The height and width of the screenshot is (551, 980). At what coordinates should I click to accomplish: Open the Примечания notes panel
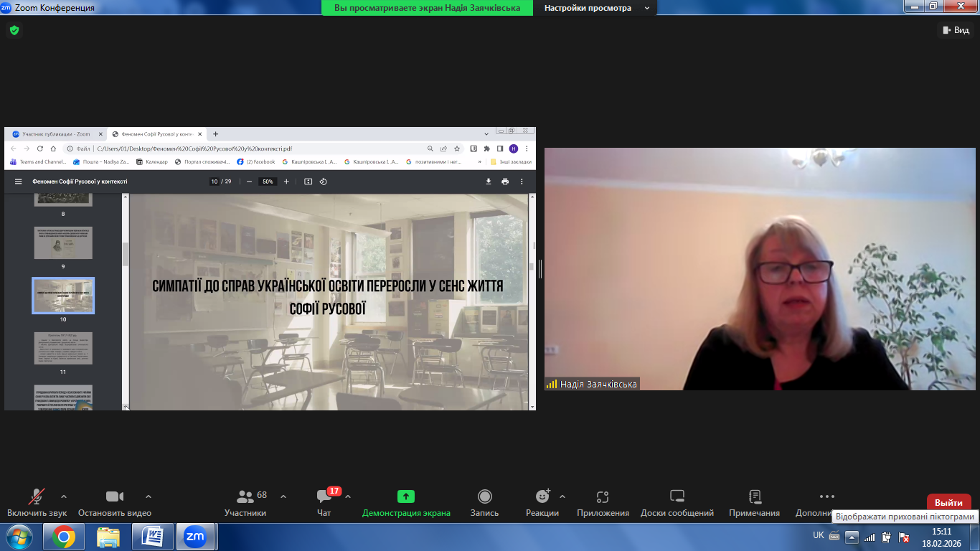click(x=754, y=502)
